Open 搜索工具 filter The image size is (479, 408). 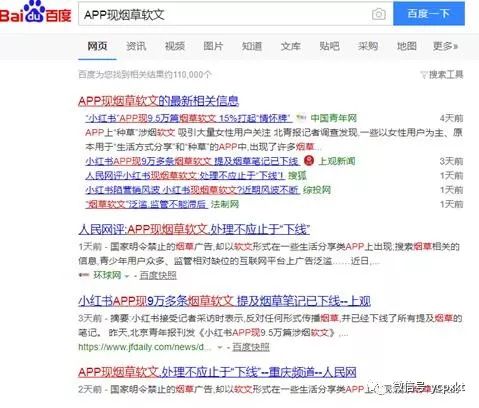tap(442, 74)
